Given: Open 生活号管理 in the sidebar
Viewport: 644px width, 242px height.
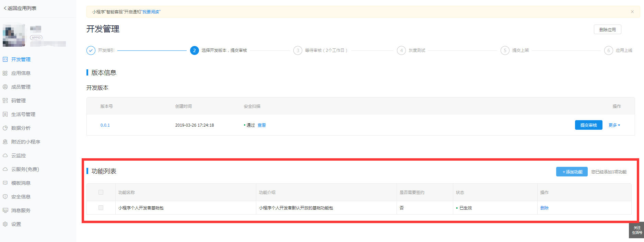Looking at the screenshot, I should click(23, 114).
